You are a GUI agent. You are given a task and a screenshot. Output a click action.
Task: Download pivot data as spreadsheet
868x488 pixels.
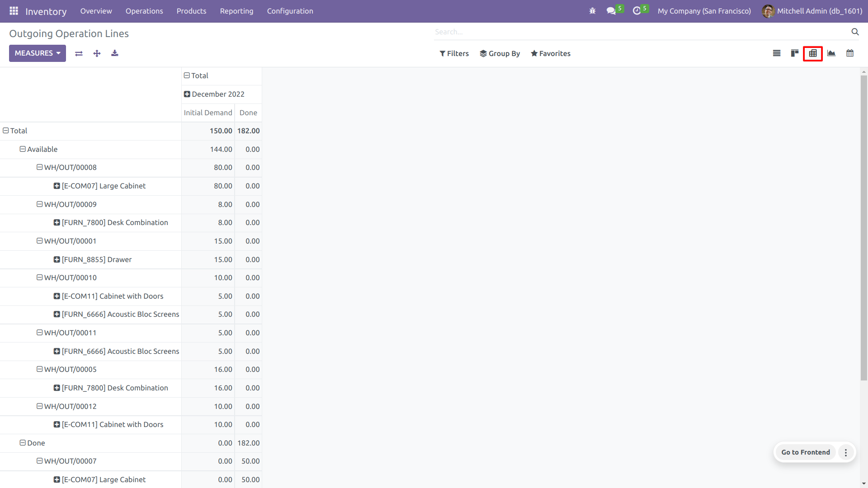click(115, 53)
